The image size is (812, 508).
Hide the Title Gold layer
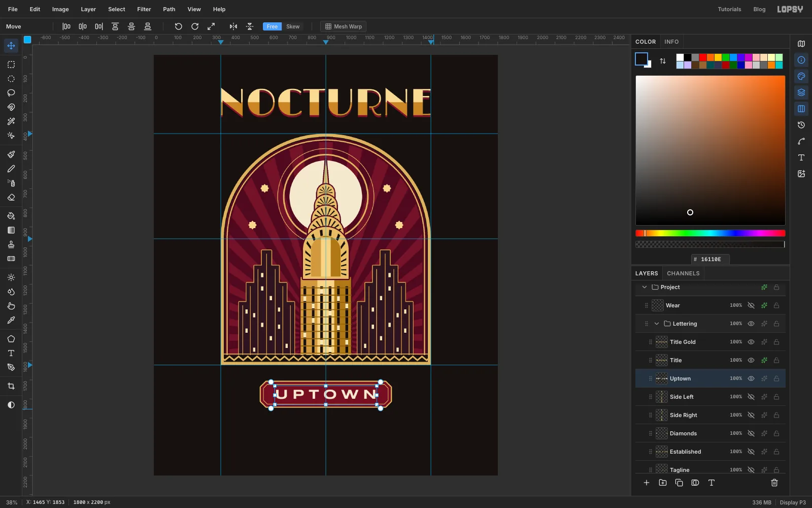(751, 342)
